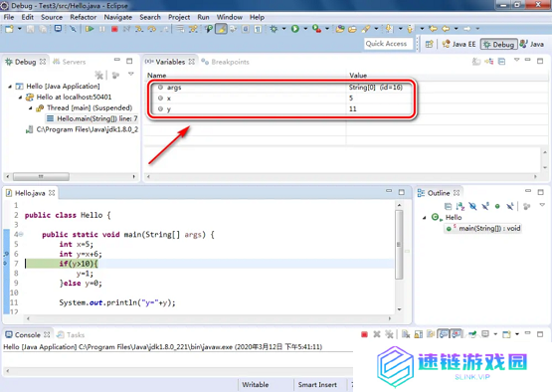The width and height of the screenshot is (552, 392).
Task: Click the Debug bug icon in toolbar
Action: (274, 29)
